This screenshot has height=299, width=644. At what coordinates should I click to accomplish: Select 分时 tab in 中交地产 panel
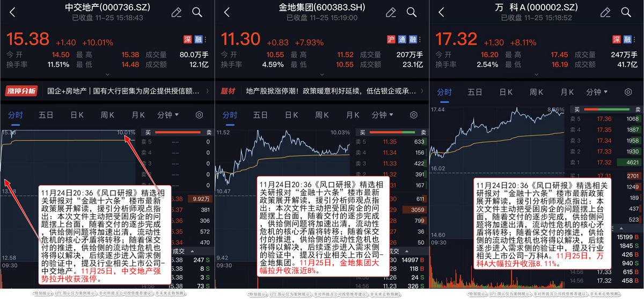16,115
